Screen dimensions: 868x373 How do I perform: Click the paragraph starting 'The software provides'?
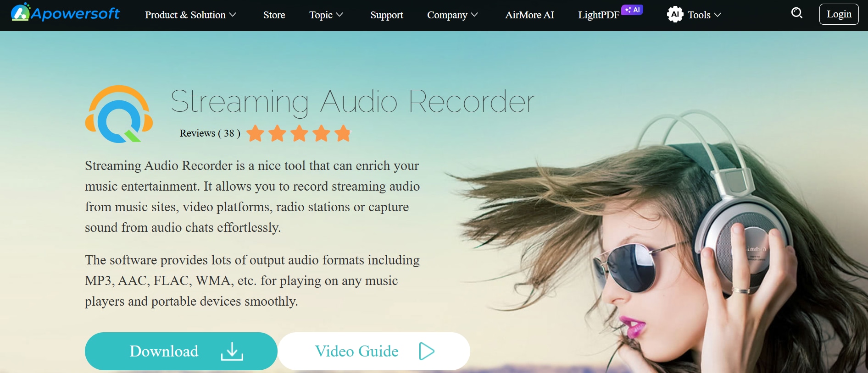252,280
